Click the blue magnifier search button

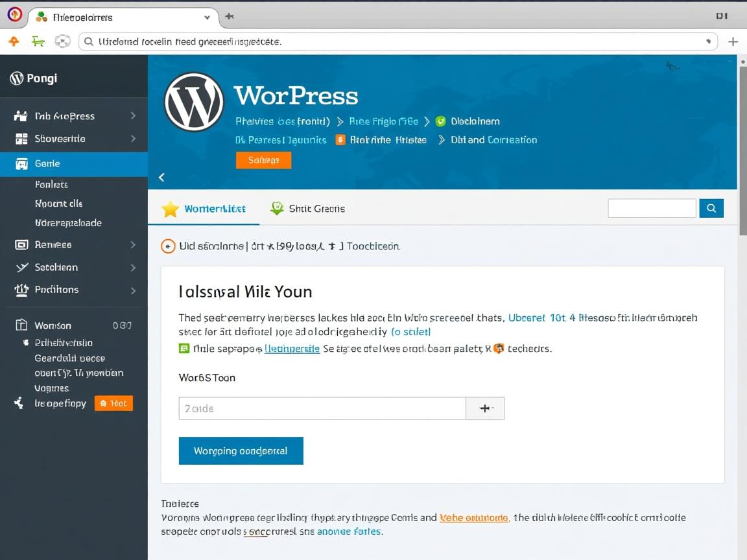(711, 208)
